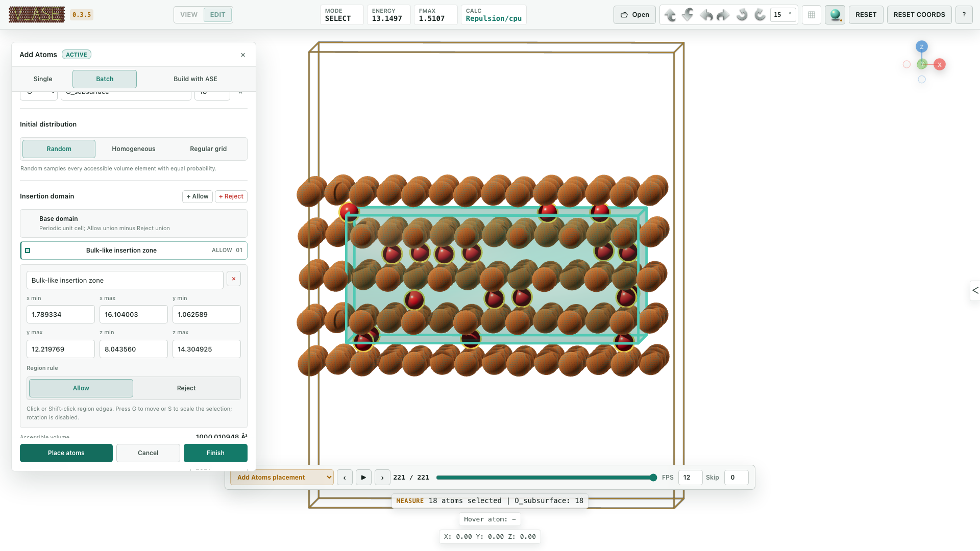Delete the Bulk-like insertion zone with red X
The width and height of the screenshot is (980, 551).
(234, 279)
